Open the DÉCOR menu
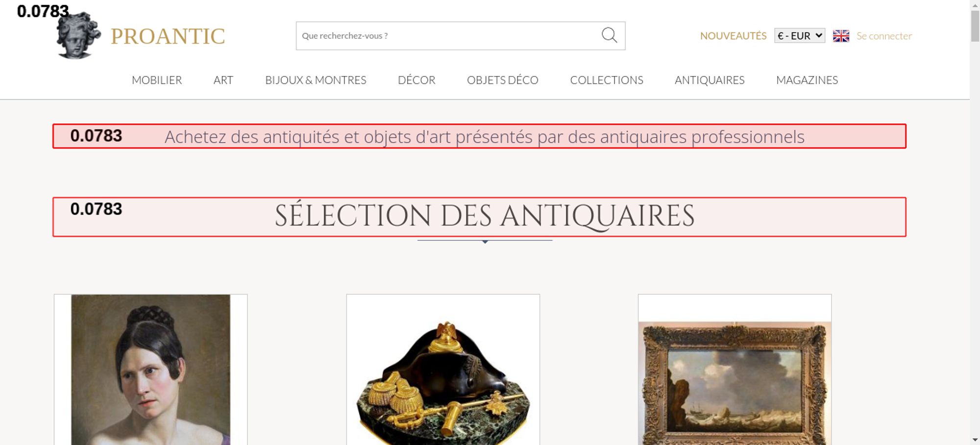 click(416, 80)
